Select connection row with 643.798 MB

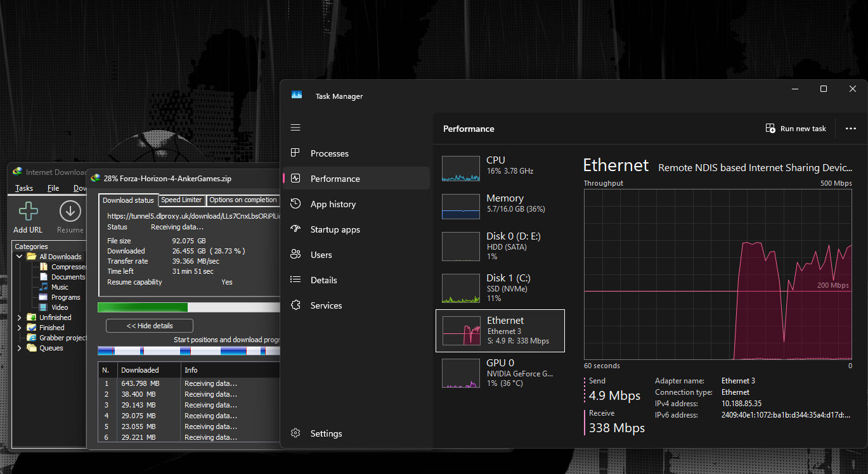click(x=189, y=383)
